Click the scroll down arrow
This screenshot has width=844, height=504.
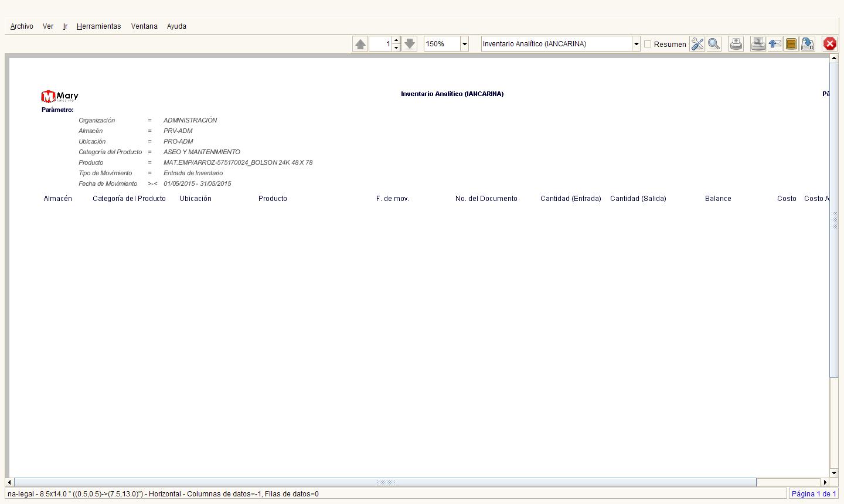tap(834, 473)
